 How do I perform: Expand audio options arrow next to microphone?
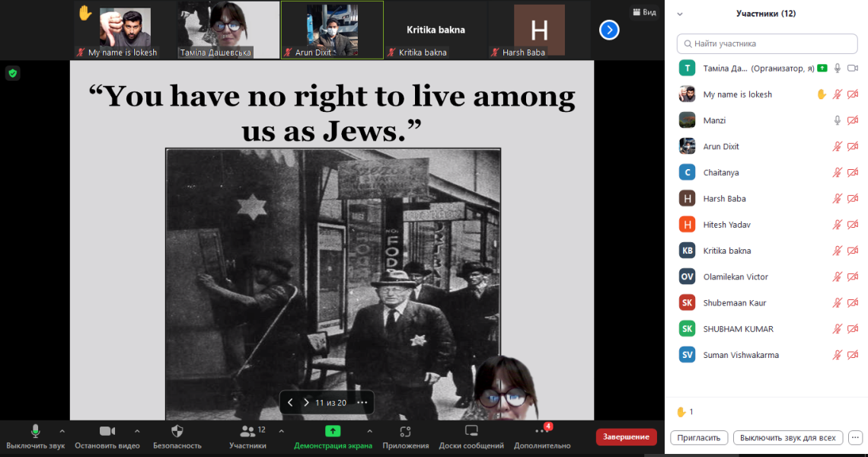(x=62, y=431)
